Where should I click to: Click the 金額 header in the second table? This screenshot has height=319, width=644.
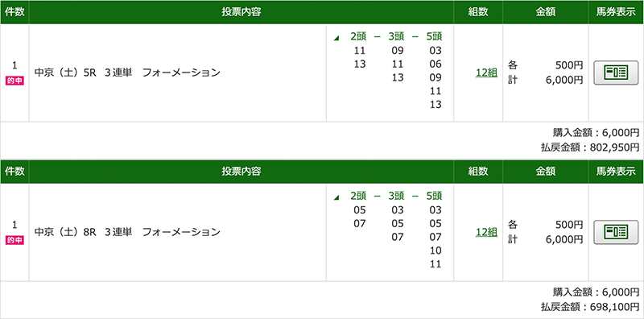pyautogui.click(x=546, y=172)
